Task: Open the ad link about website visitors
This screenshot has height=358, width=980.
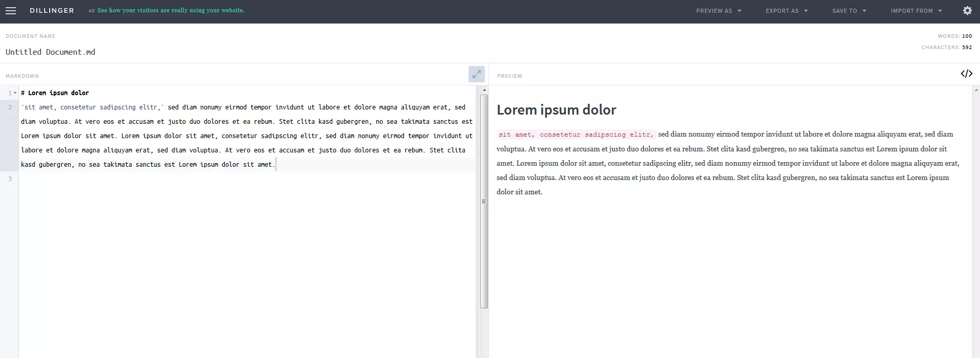Action: (171, 10)
